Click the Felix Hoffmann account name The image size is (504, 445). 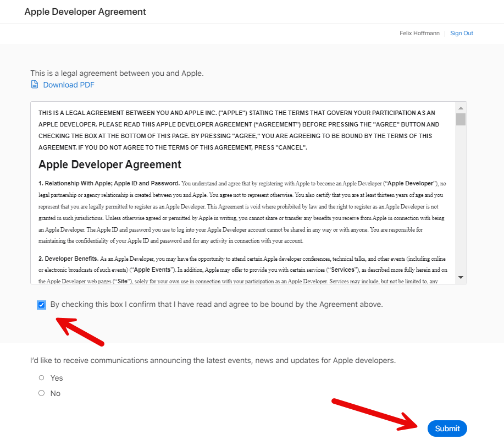pos(419,33)
